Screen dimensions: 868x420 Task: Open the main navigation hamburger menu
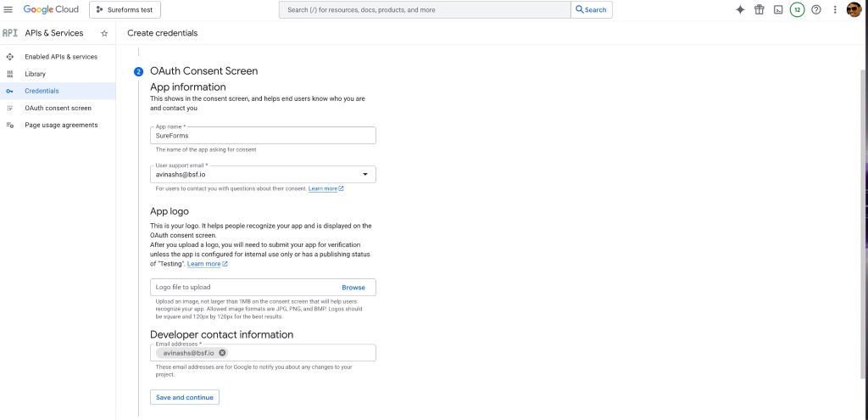pos(8,9)
